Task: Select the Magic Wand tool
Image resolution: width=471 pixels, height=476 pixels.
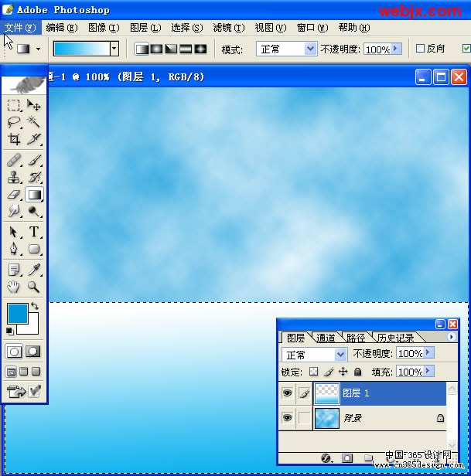Action: (33, 122)
